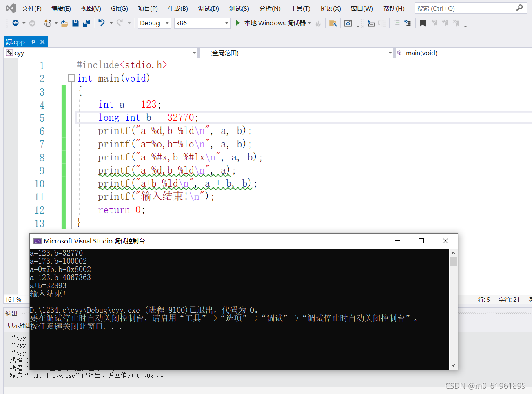Undo the last edit
Screen dimensions: 532x394
pos(102,23)
